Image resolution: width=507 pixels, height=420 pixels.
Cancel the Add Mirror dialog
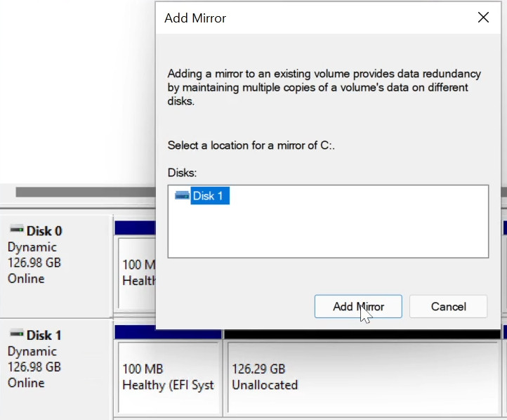pos(448,306)
